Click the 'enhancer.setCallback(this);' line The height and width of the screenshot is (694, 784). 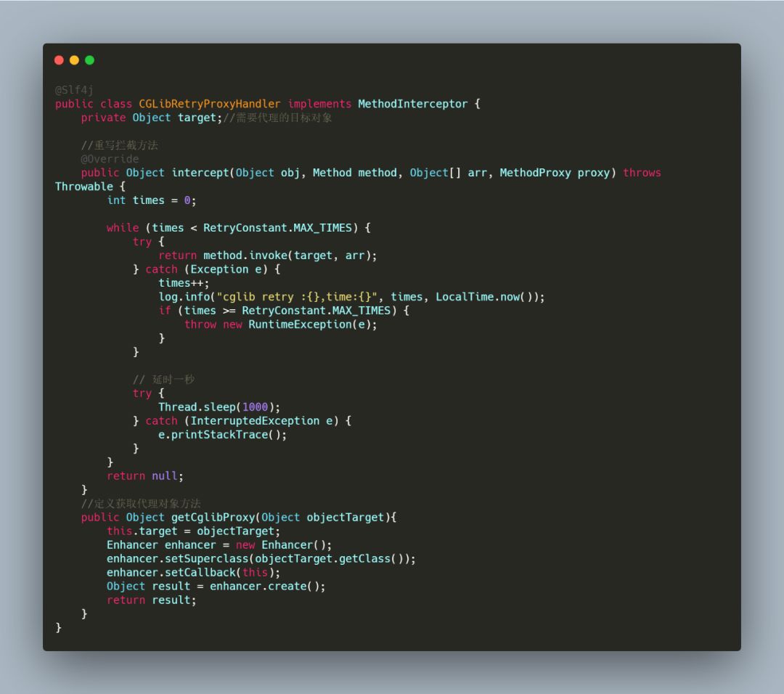tap(194, 573)
